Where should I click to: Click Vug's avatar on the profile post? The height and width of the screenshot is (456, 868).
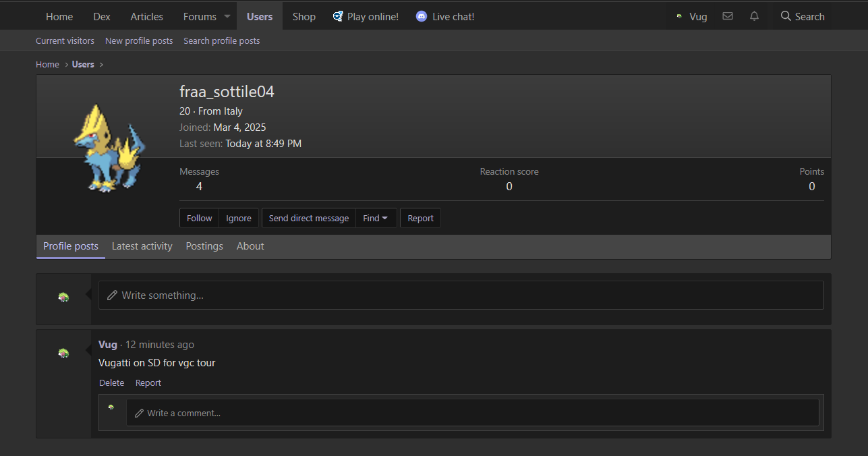pyautogui.click(x=63, y=353)
